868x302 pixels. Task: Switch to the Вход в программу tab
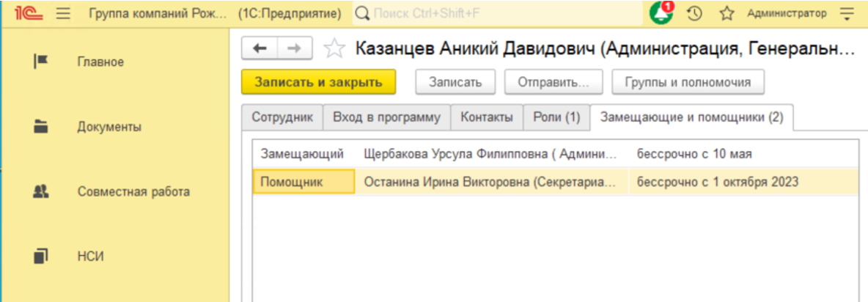(386, 117)
